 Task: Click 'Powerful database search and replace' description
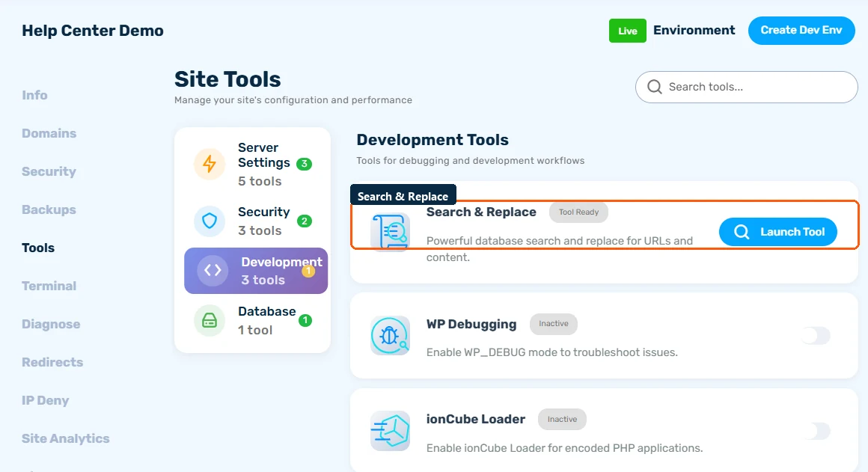560,249
